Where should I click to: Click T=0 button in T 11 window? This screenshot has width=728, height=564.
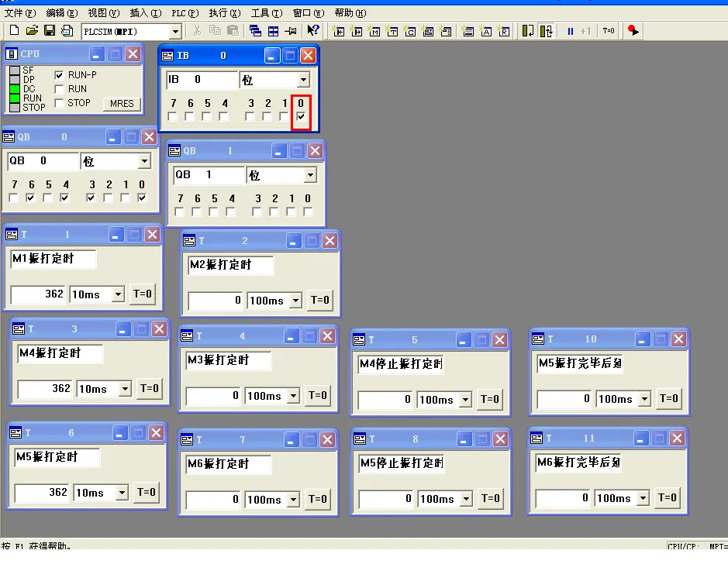(x=668, y=497)
